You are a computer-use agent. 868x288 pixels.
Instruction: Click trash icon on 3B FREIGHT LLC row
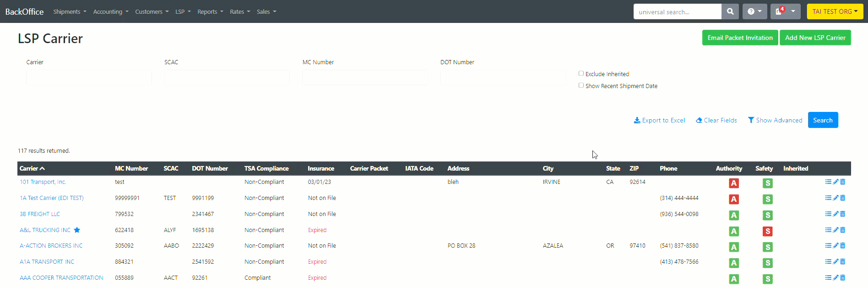click(x=843, y=214)
